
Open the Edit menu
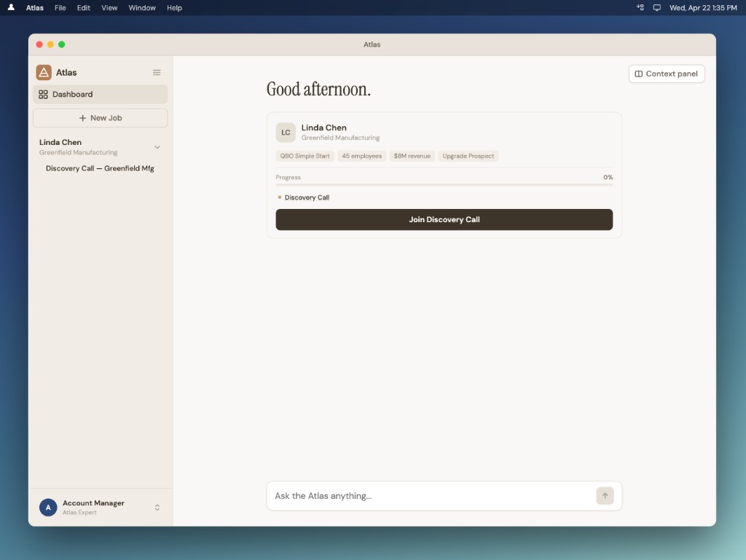[84, 7]
